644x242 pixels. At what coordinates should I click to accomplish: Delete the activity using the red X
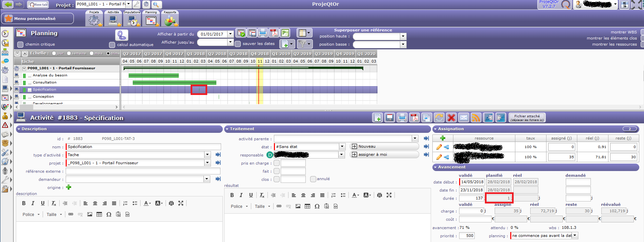(x=451, y=118)
